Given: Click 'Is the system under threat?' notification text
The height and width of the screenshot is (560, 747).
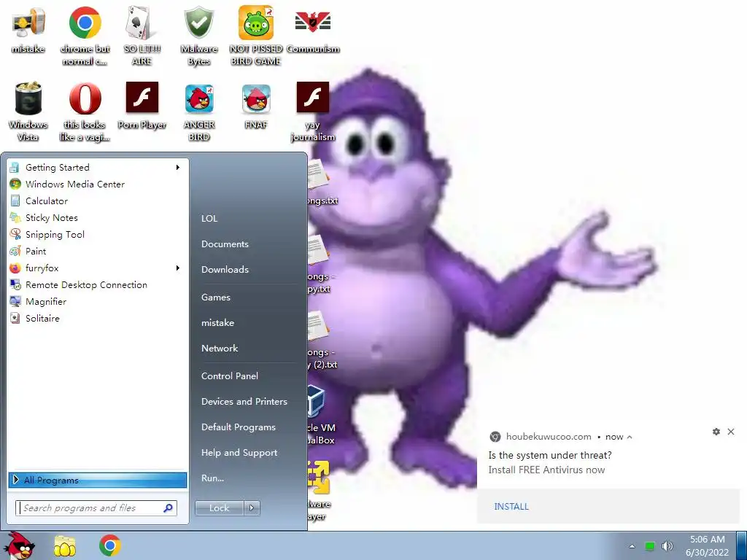Looking at the screenshot, I should click(x=550, y=455).
